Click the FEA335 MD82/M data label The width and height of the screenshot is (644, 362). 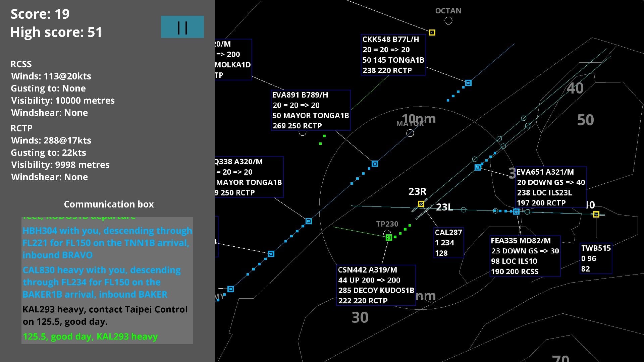click(525, 256)
